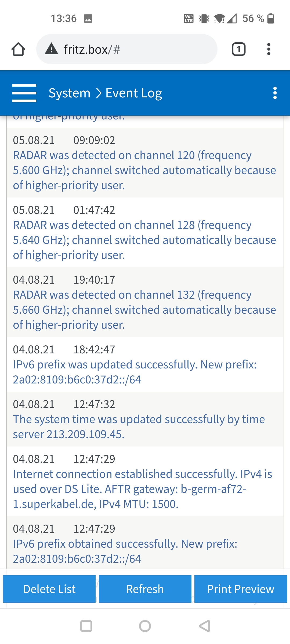Select the RADAR channel 120 log entry
Image resolution: width=290 pixels, height=644 pixels.
tap(145, 163)
